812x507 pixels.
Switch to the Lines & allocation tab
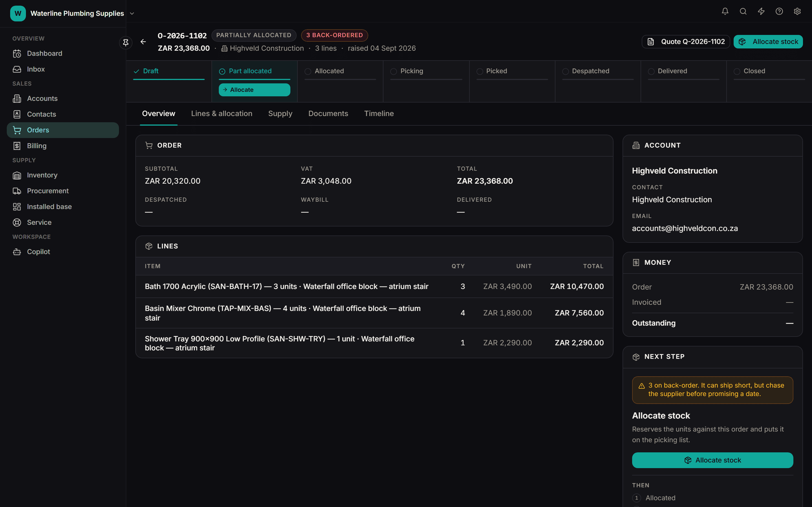click(x=221, y=114)
